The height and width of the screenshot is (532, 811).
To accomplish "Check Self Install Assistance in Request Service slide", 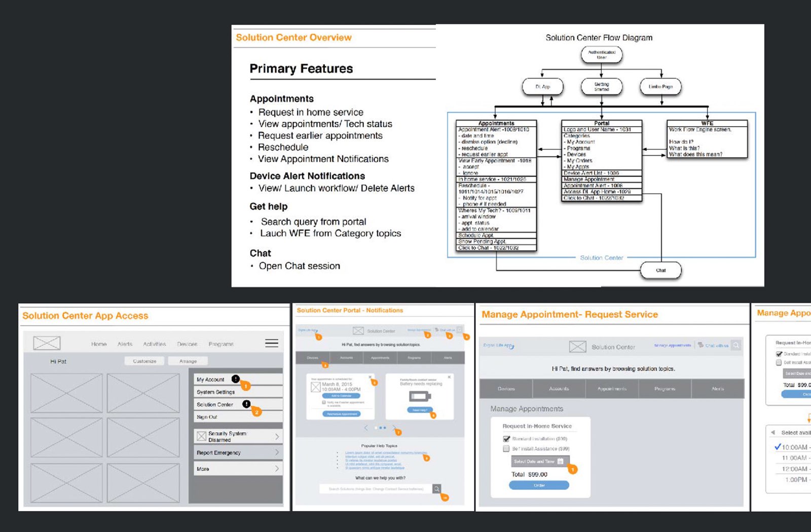I will click(506, 448).
